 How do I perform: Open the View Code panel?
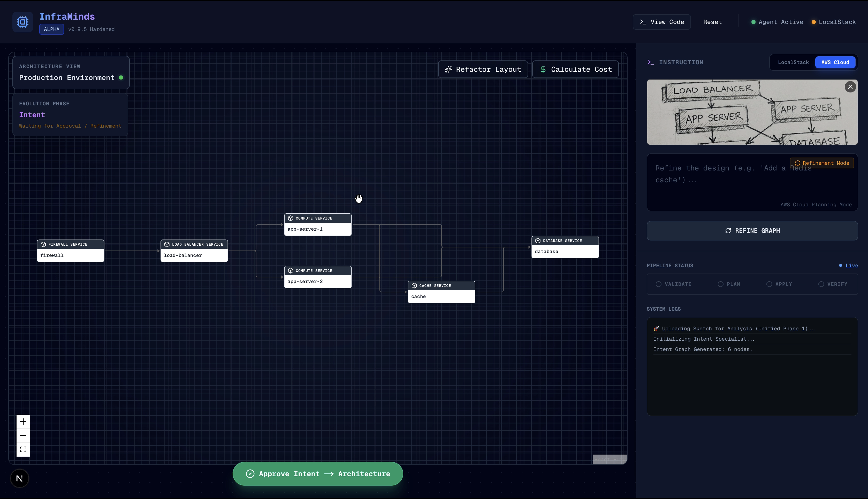(661, 22)
